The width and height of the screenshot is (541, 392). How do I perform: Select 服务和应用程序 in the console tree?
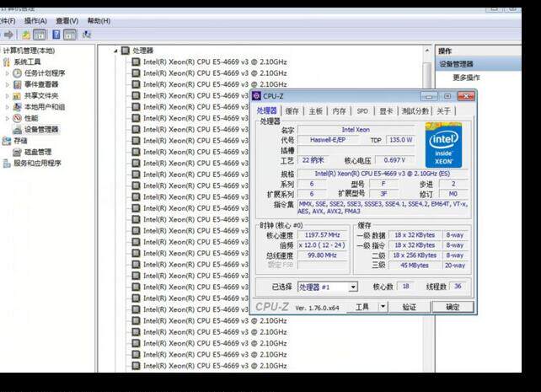click(37, 164)
